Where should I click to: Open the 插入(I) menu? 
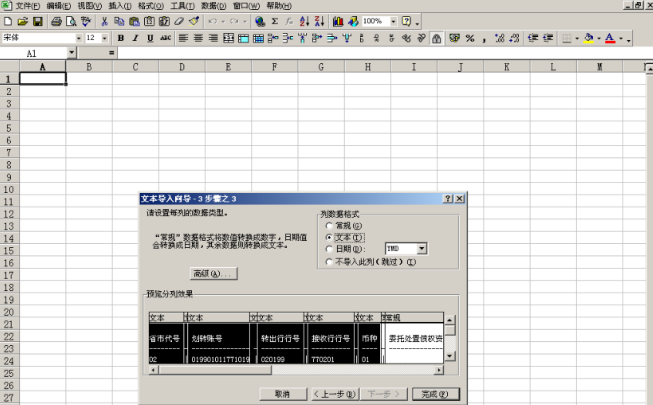(x=120, y=6)
